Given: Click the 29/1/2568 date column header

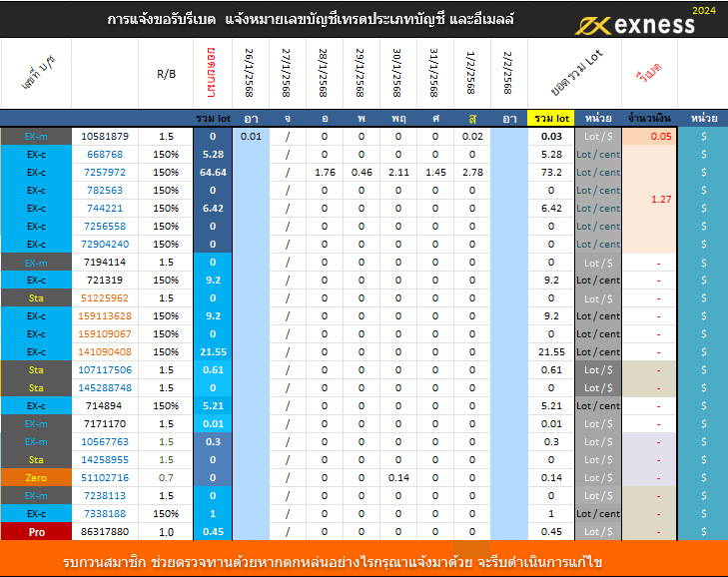Looking at the screenshot, I should pos(361,73).
